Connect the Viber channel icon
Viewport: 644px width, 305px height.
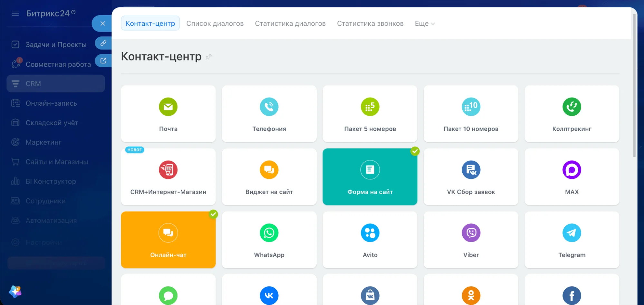click(x=471, y=233)
